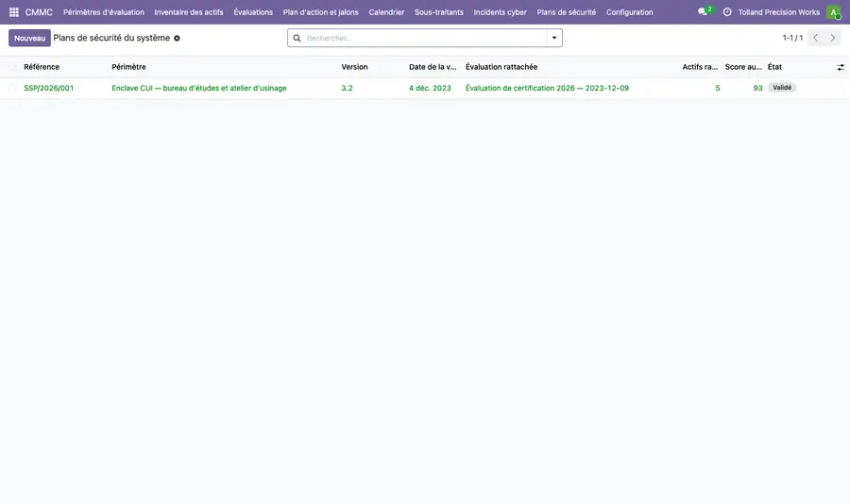
Task: Go to next page arrow
Action: [833, 38]
